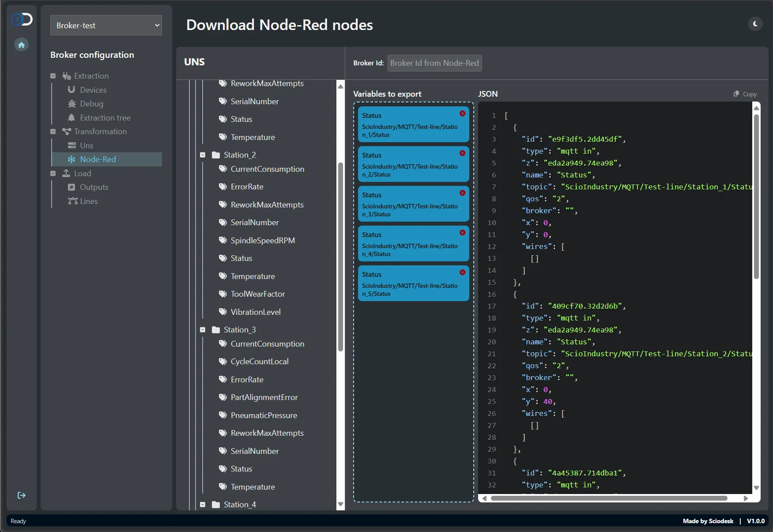This screenshot has width=773, height=532.
Task: Click the Broker Id input field
Action: click(x=434, y=63)
